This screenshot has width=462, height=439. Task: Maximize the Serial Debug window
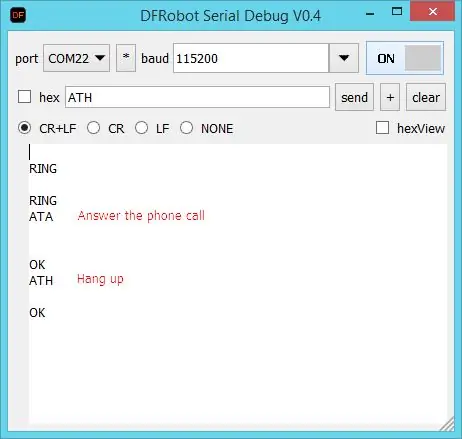coord(397,12)
